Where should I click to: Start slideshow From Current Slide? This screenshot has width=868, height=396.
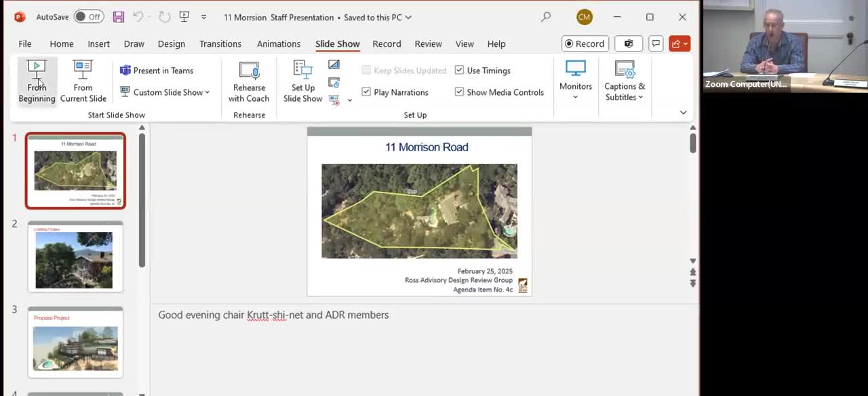[x=83, y=81]
